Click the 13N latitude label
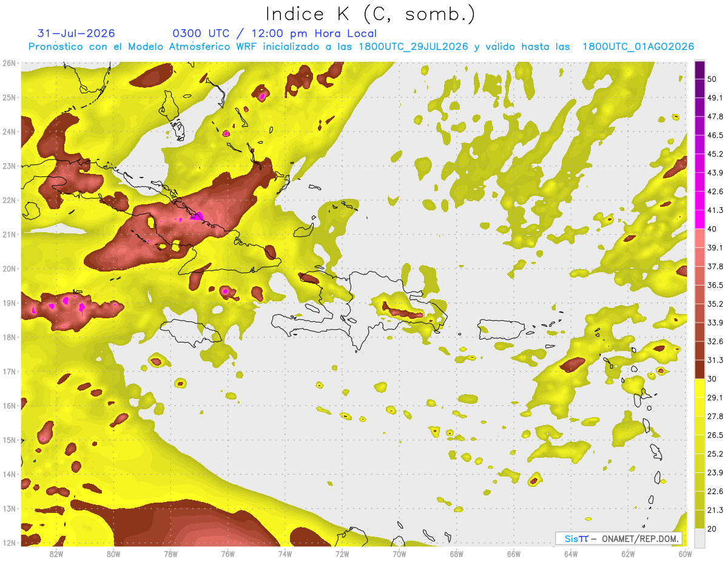 click(x=9, y=509)
